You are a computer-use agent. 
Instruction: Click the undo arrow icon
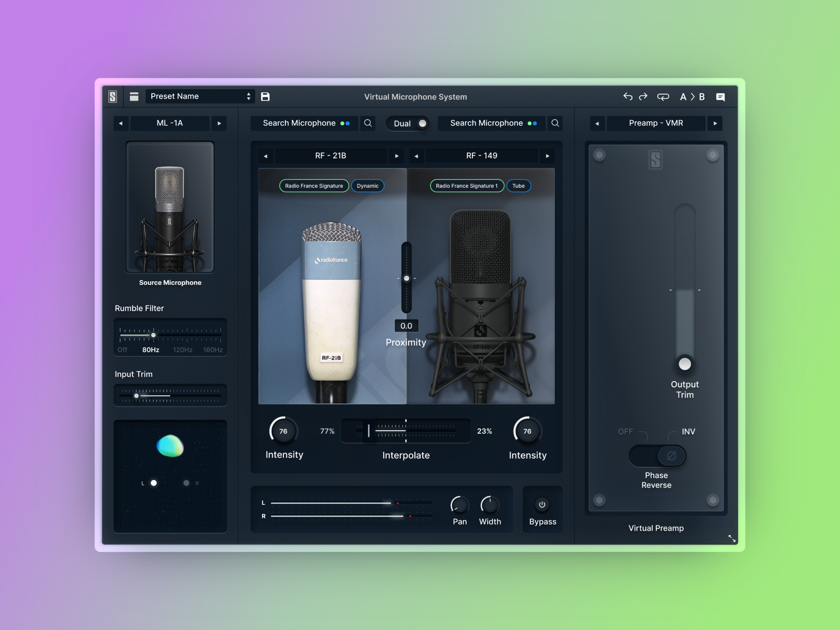point(628,97)
